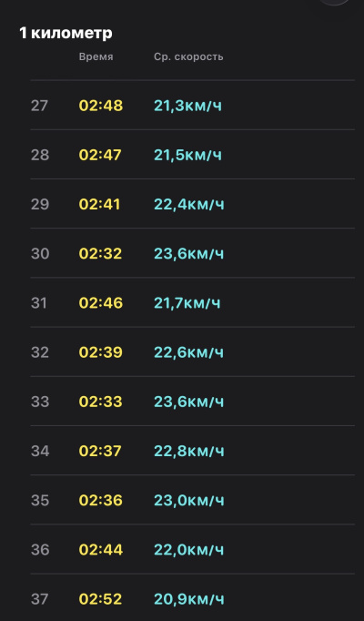Tap the 02:47 time value

[x=100, y=155]
